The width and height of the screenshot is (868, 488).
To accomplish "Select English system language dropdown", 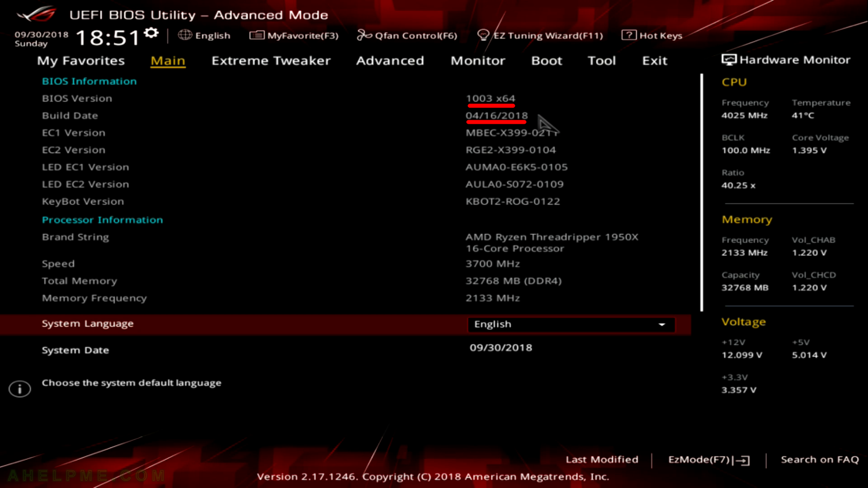I will tap(569, 324).
